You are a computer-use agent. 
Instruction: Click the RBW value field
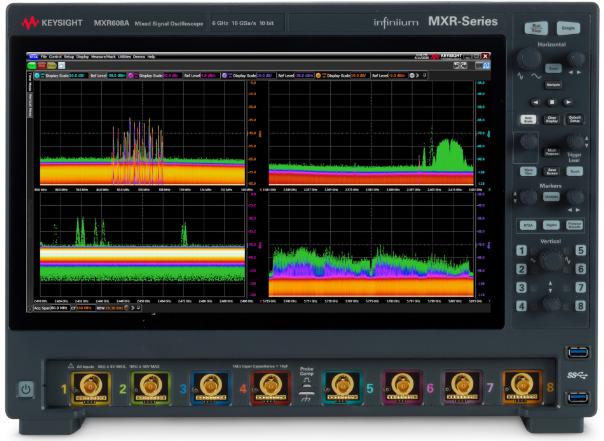pyautogui.click(x=114, y=308)
